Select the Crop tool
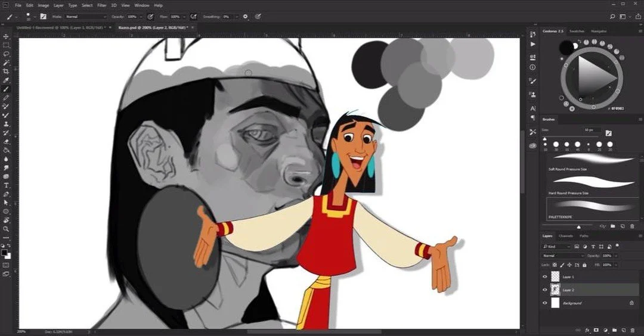Screen dimensions: 644x336 point(6,71)
